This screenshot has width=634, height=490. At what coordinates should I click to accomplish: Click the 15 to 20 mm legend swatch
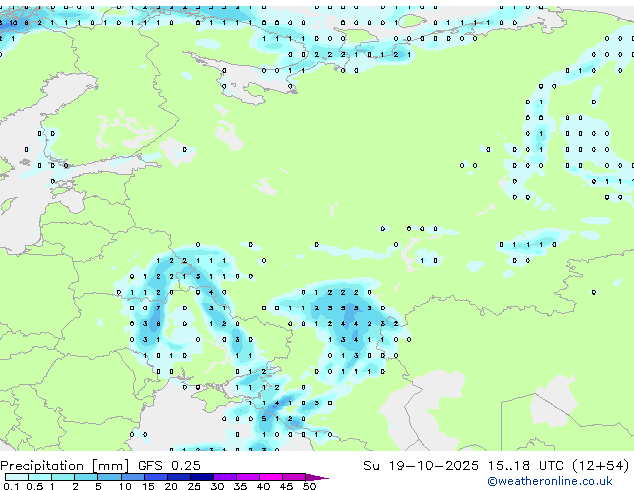155,477
